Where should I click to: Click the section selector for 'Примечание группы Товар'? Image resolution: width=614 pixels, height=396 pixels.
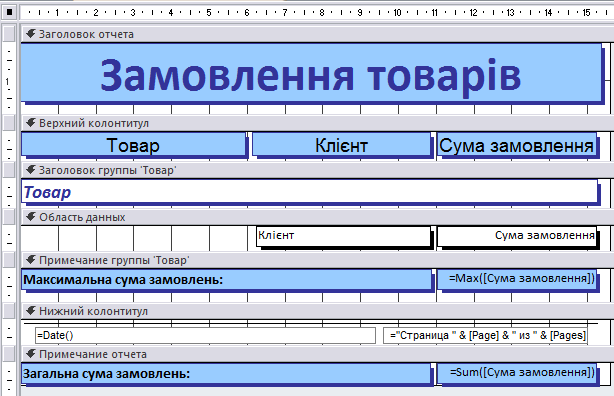(x=9, y=260)
